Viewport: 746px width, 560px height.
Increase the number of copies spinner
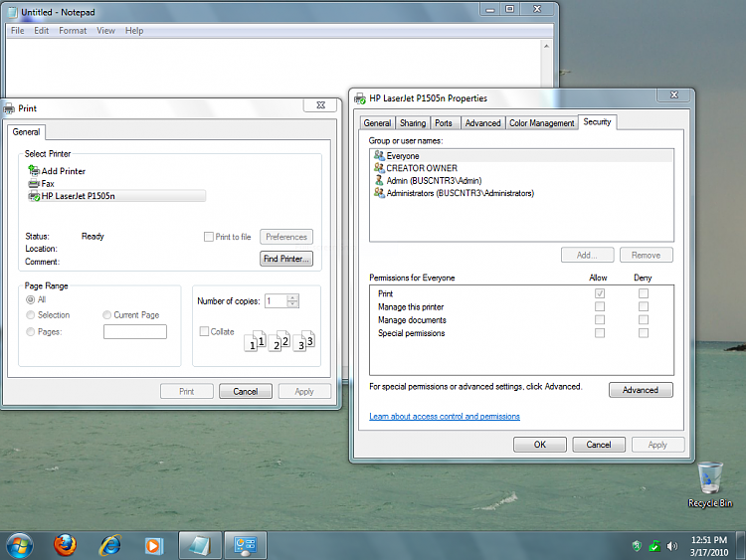[x=293, y=297]
